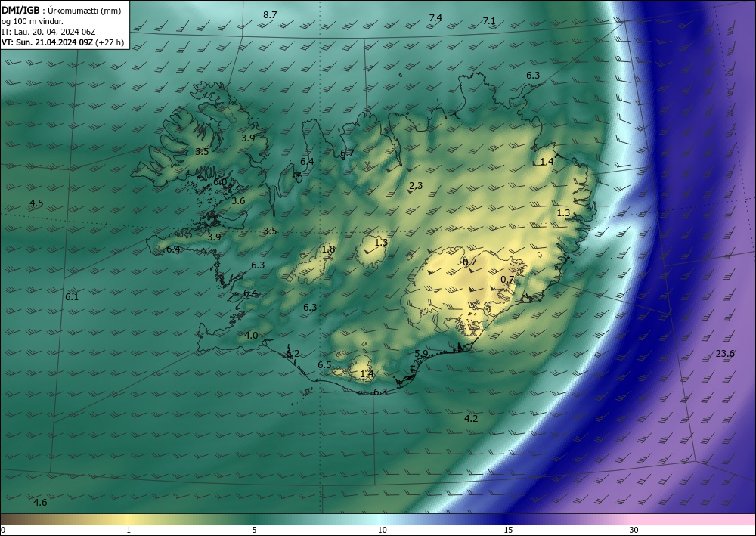
Task: Click the 7.4 precipitable water value
Action: tap(435, 18)
